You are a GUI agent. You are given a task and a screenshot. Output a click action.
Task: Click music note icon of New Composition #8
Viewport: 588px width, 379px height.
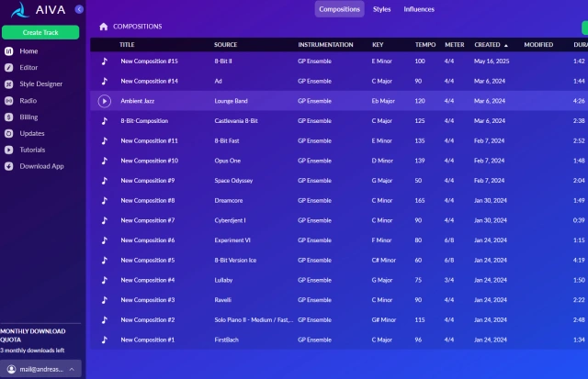pos(105,200)
